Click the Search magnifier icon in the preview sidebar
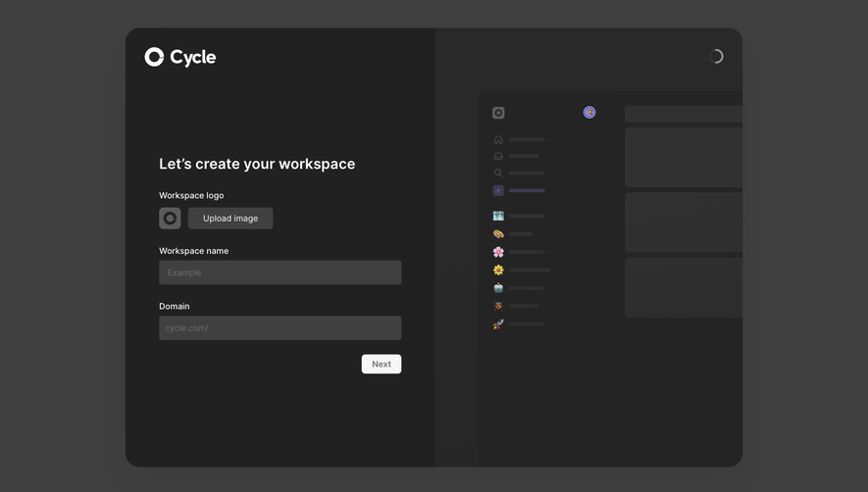This screenshot has width=868, height=492. tap(498, 173)
